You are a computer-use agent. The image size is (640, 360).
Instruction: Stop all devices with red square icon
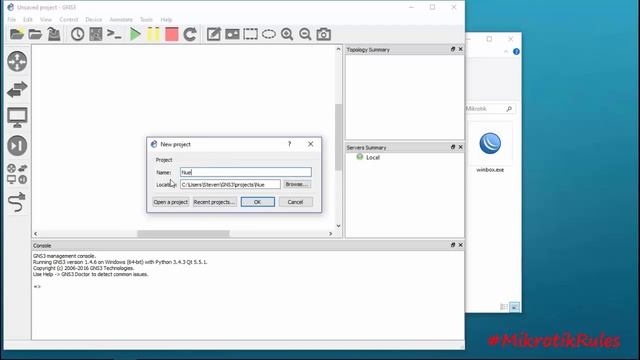point(172,34)
